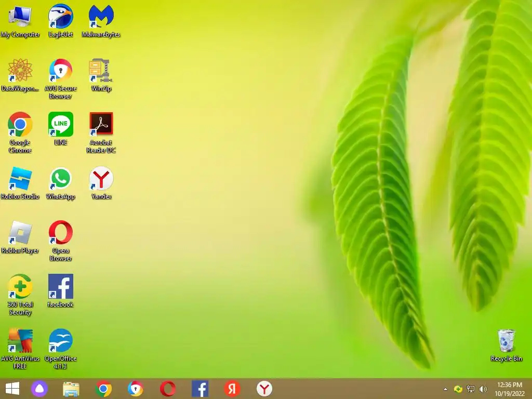Viewport: 532px width, 399px height.
Task: Open Yandex Browser Y taskbar icon
Action: tap(264, 389)
